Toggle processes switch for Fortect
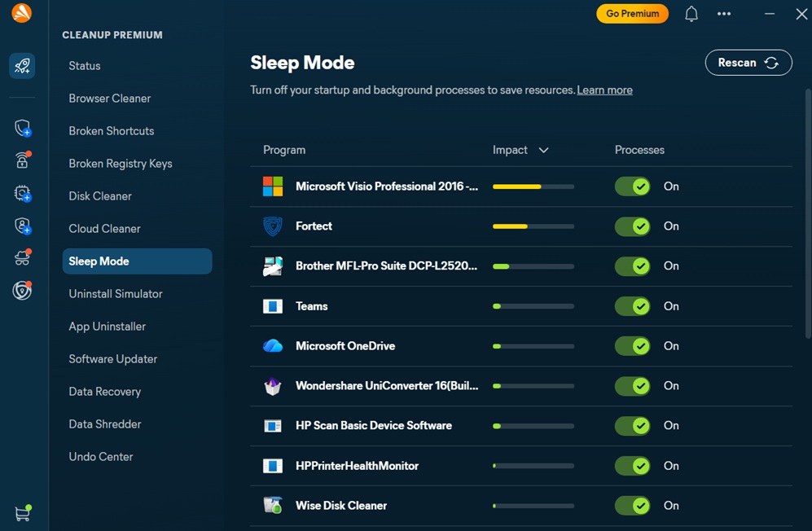This screenshot has height=531, width=812. (632, 226)
